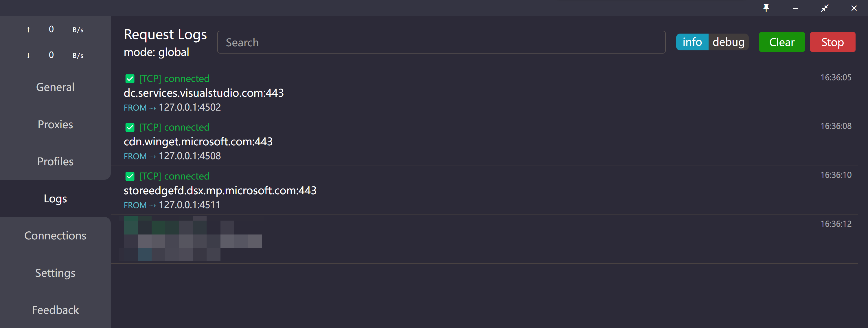
Task: Open Settings from the sidebar
Action: coord(55,273)
